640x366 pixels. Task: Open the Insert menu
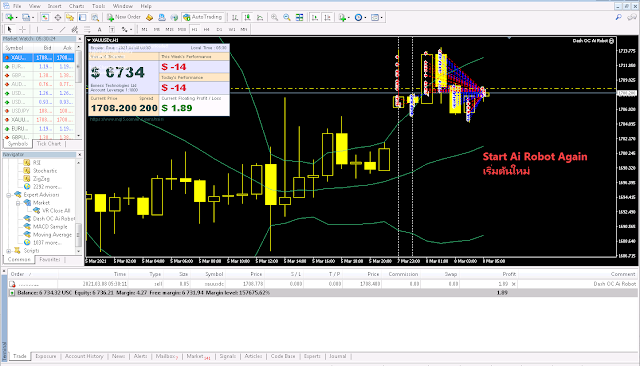point(54,6)
